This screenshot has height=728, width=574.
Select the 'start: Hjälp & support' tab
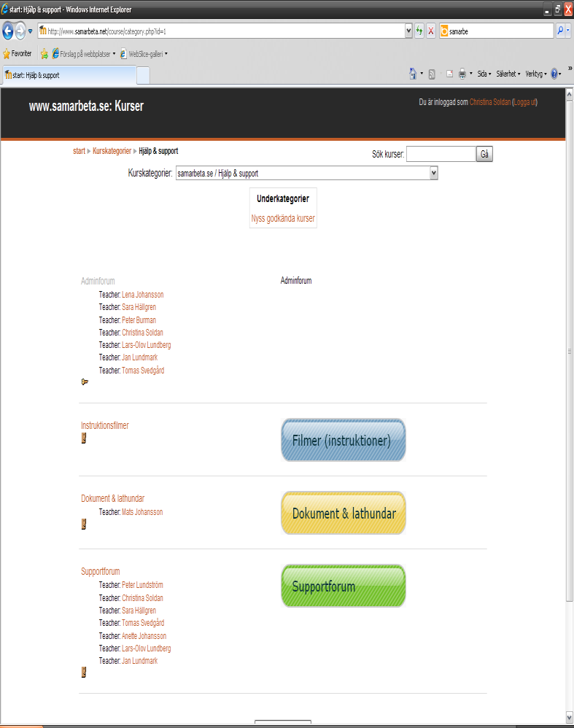69,75
